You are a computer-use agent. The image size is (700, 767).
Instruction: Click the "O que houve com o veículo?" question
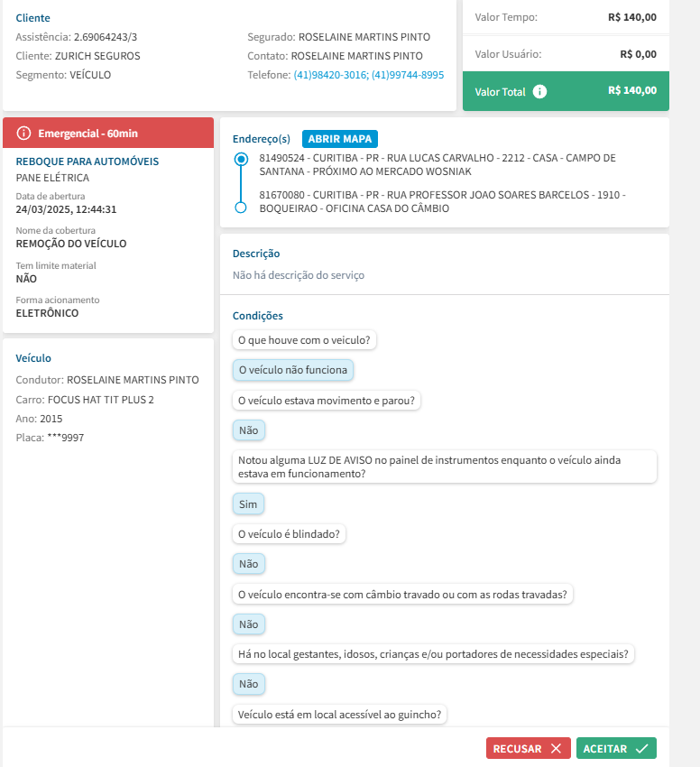pos(304,340)
